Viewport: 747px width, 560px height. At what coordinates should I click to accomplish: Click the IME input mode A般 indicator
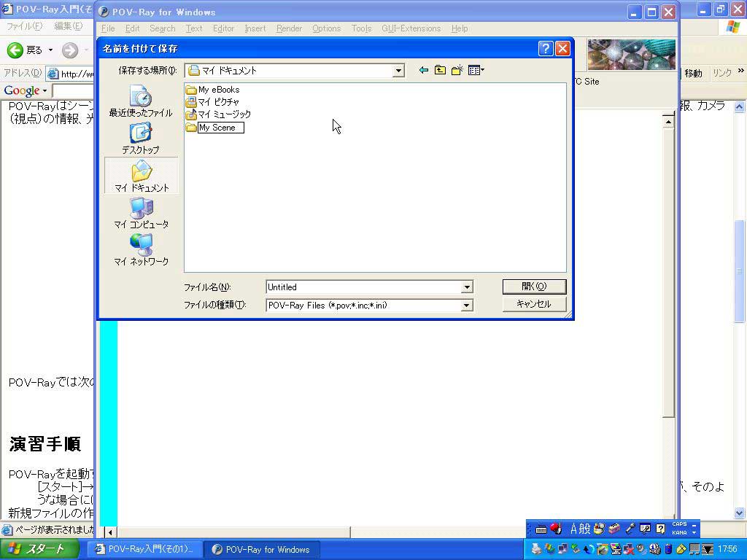pyautogui.click(x=580, y=529)
